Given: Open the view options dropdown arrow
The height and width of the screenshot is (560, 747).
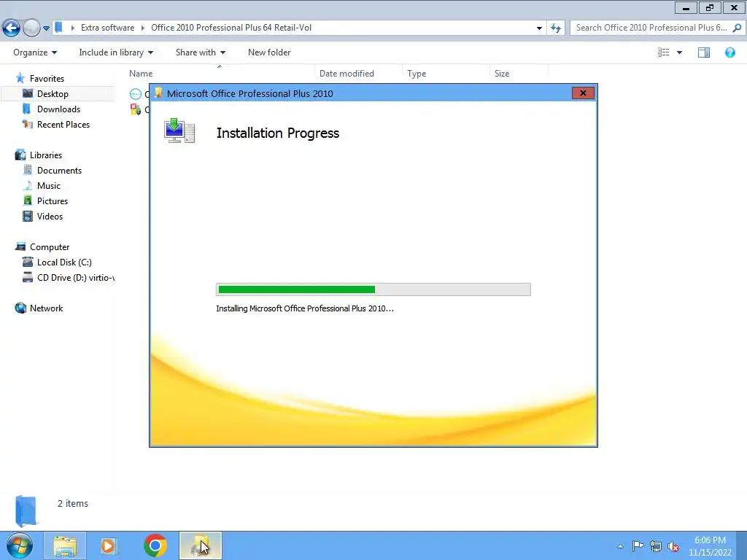Looking at the screenshot, I should [x=679, y=52].
